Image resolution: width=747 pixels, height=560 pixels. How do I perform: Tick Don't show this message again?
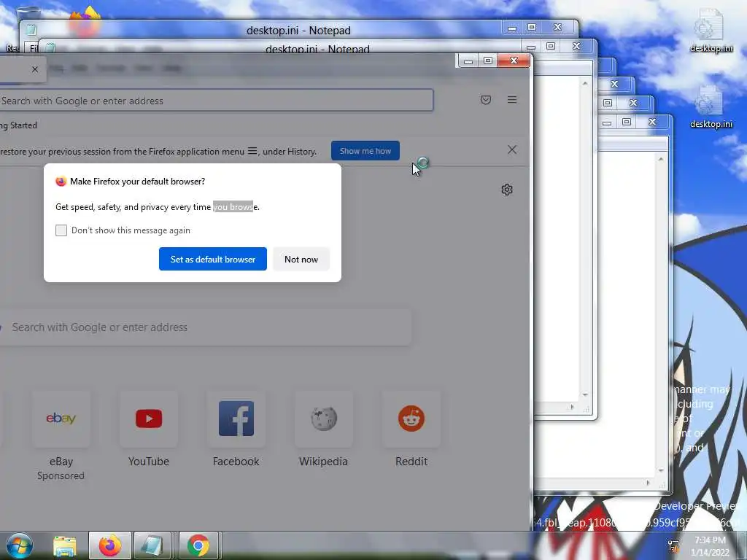(x=61, y=230)
